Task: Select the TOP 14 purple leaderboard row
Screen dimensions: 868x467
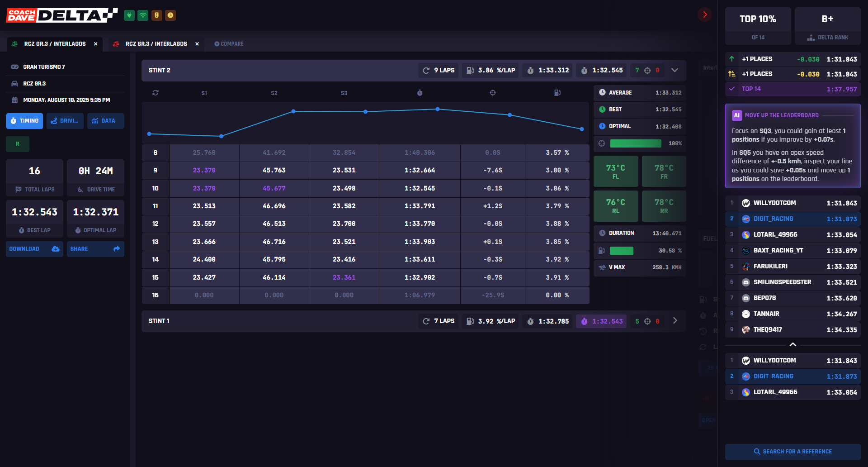Action: click(x=793, y=89)
